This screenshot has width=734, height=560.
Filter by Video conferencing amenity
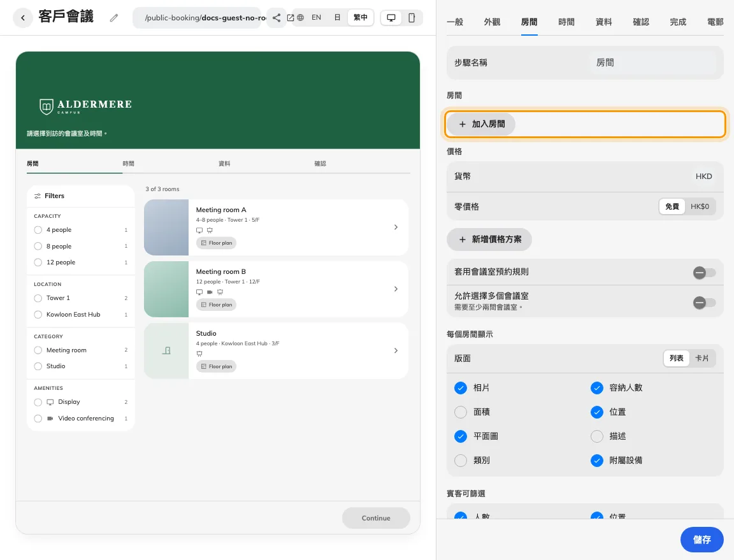(x=38, y=419)
